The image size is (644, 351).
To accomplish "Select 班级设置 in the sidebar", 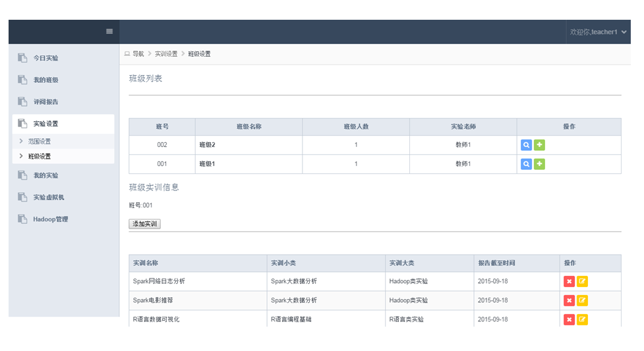I will [x=40, y=157].
